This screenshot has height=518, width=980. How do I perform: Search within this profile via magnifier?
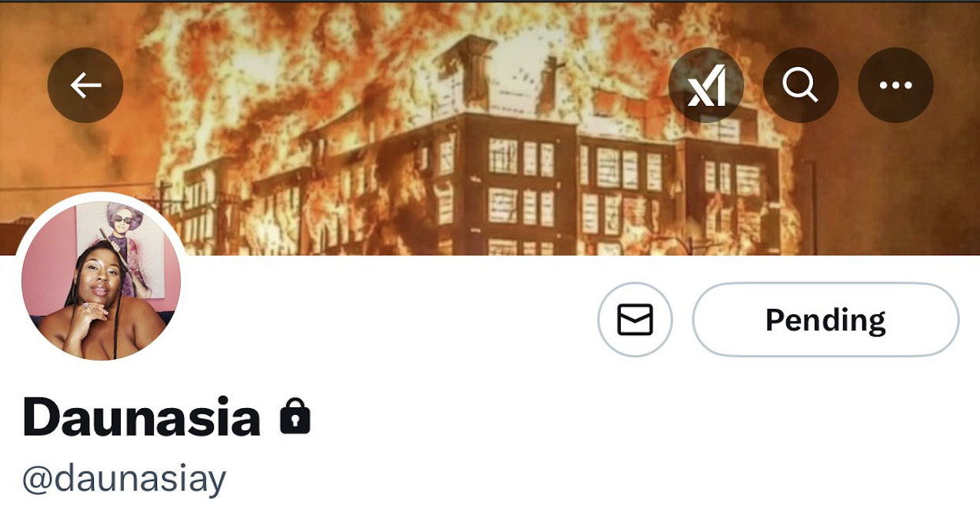point(801,85)
